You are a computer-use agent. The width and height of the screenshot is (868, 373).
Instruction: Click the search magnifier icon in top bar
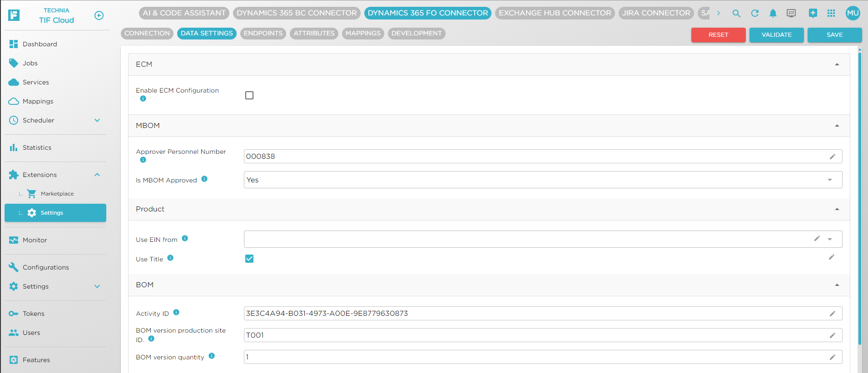pos(736,14)
